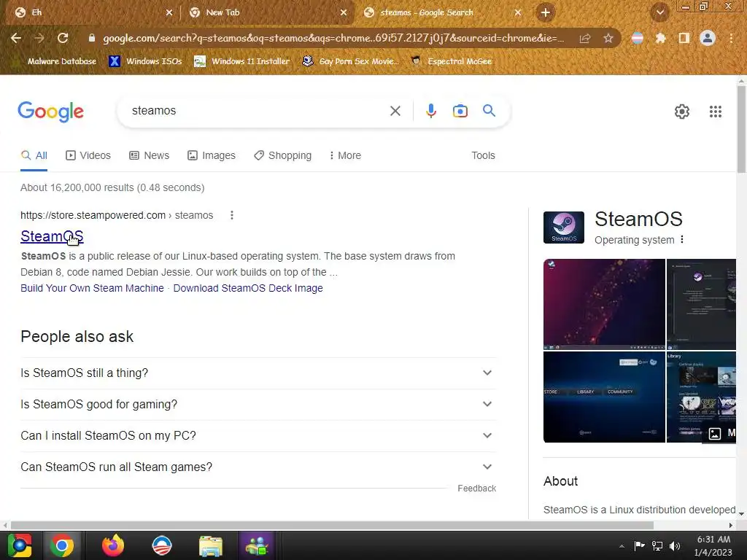Open the file explorer folder on taskbar

(x=211, y=546)
